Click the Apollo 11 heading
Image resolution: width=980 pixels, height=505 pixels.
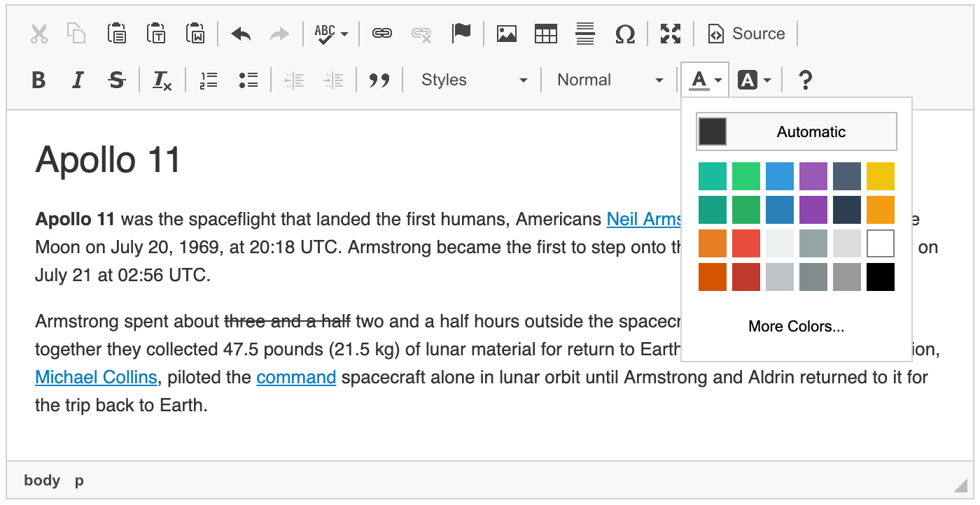(x=108, y=159)
